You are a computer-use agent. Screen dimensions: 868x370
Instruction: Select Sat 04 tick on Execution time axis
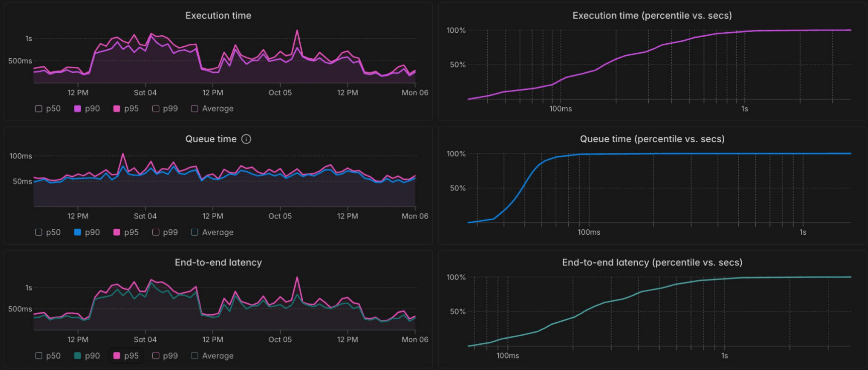click(x=145, y=92)
